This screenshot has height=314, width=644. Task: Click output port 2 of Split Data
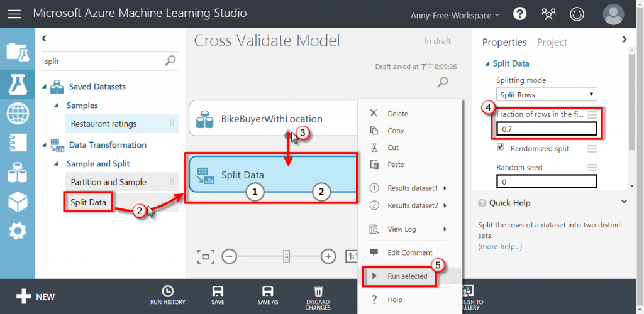tap(321, 192)
